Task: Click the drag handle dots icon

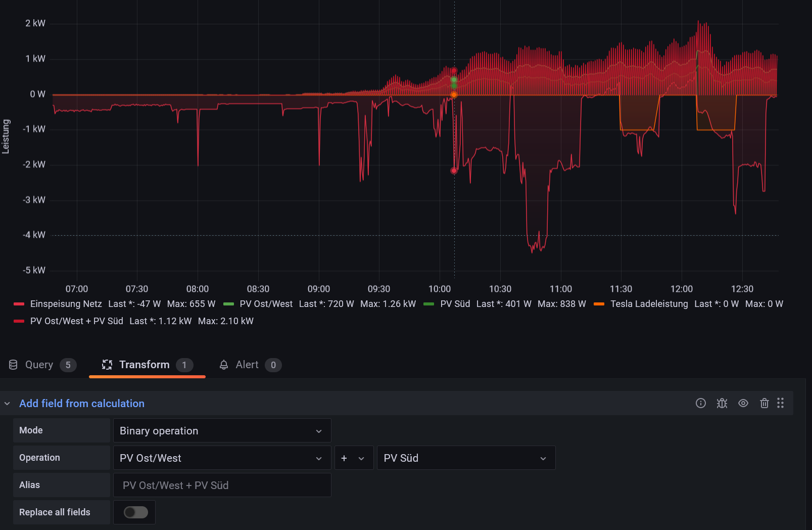Action: click(780, 403)
